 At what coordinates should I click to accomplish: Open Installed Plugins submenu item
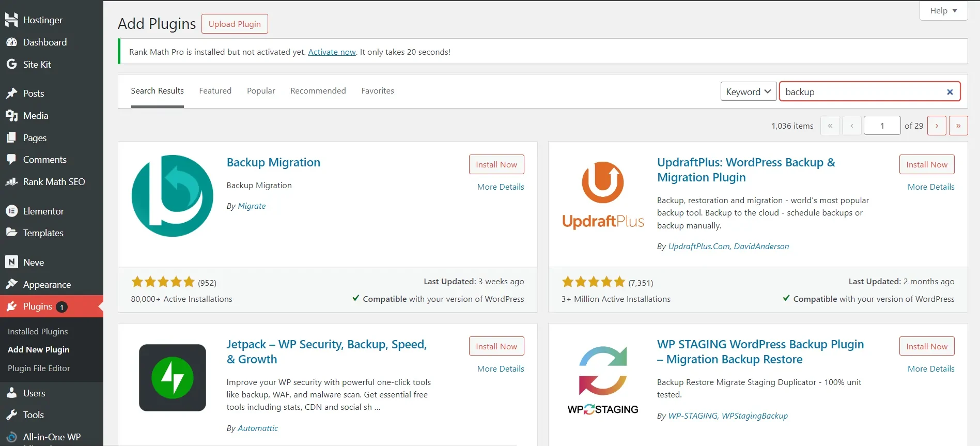[38, 332]
